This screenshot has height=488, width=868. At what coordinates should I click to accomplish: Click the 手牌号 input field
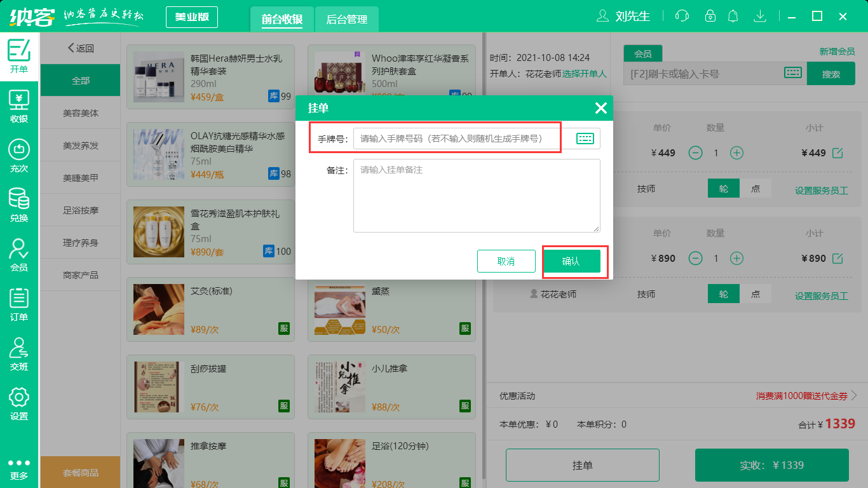[x=458, y=138]
